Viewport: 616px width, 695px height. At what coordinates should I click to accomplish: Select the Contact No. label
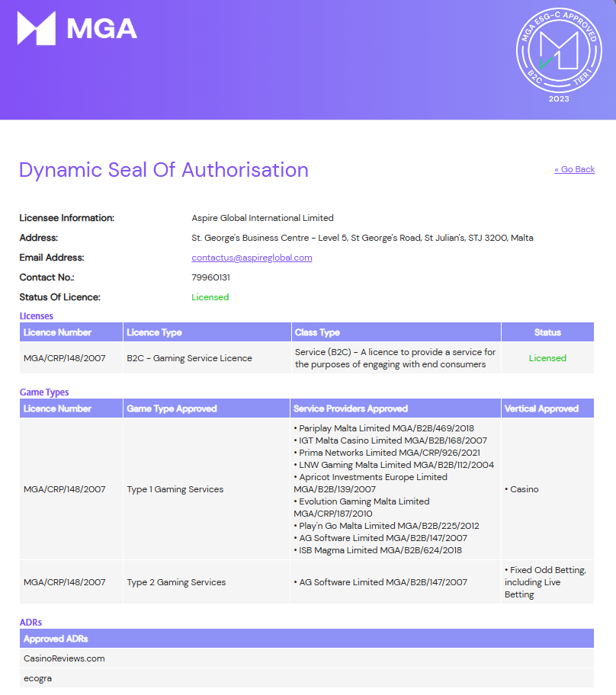click(47, 277)
